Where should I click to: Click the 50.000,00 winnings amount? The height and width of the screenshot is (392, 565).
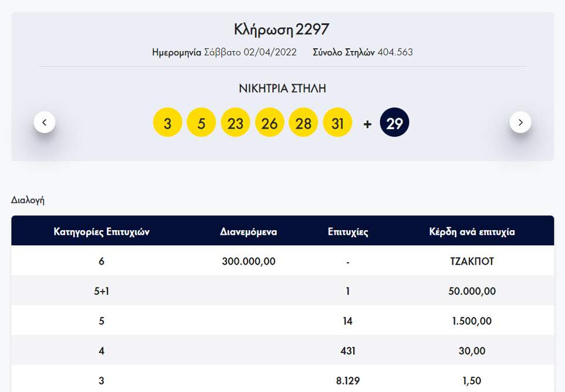468,291
